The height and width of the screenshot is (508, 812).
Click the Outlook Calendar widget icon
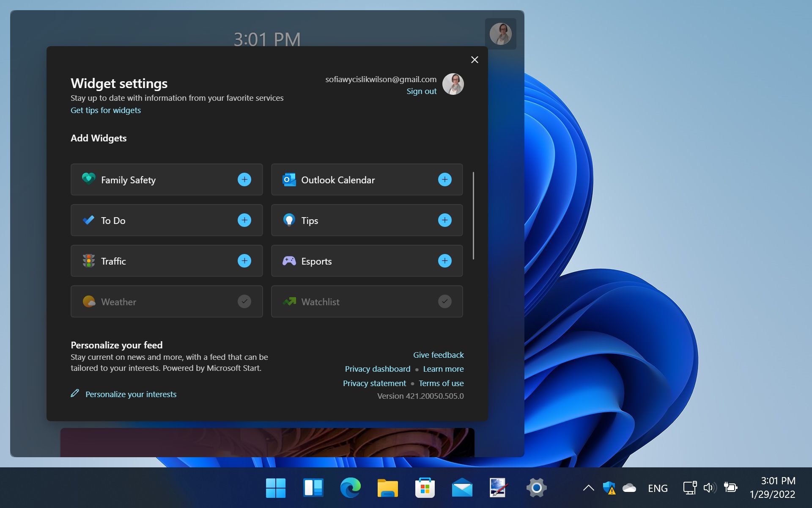(x=288, y=179)
